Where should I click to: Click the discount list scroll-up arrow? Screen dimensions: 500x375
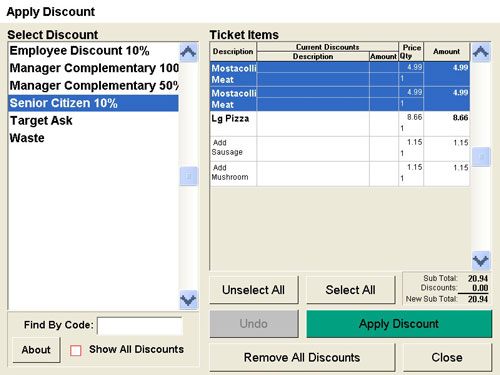pos(188,52)
